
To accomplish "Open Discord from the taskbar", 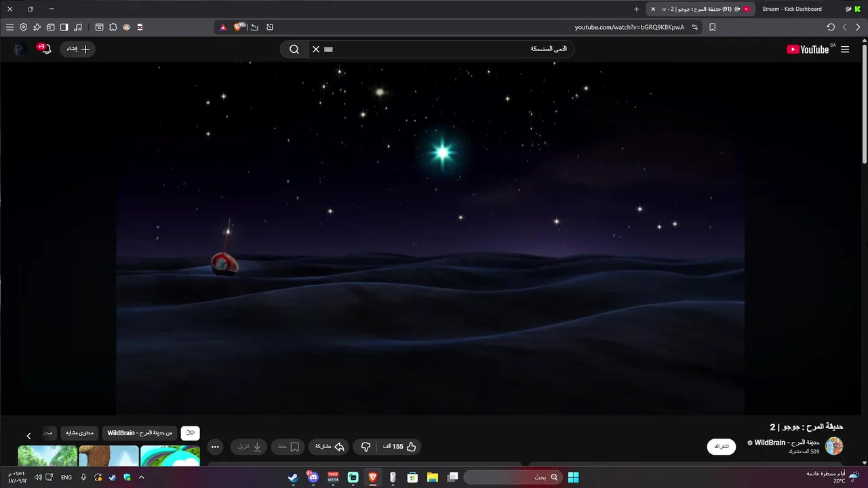I will click(313, 477).
